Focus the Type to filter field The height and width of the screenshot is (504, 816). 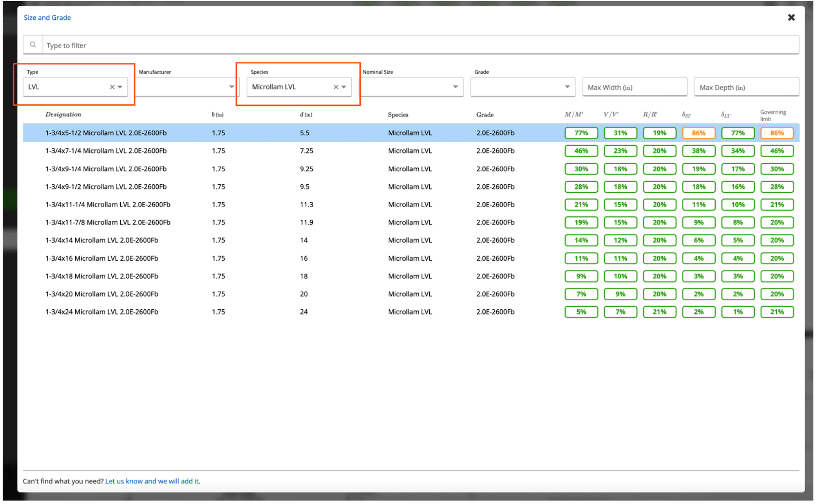(421, 45)
